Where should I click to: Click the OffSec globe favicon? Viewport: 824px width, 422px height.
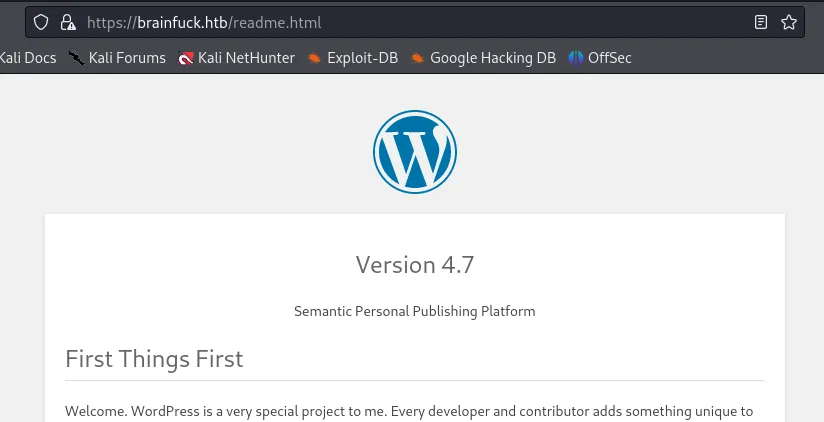[x=576, y=58]
